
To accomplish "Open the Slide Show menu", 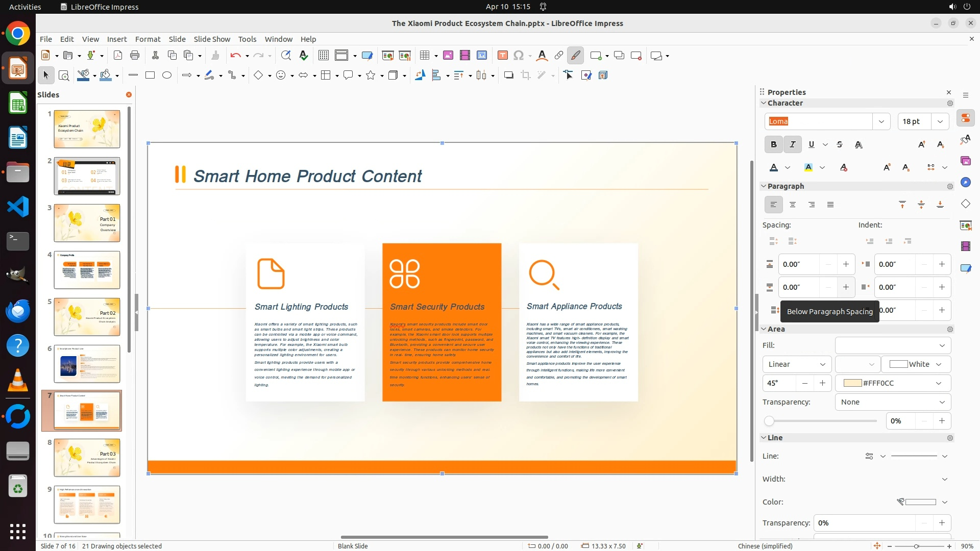I will 212,39.
